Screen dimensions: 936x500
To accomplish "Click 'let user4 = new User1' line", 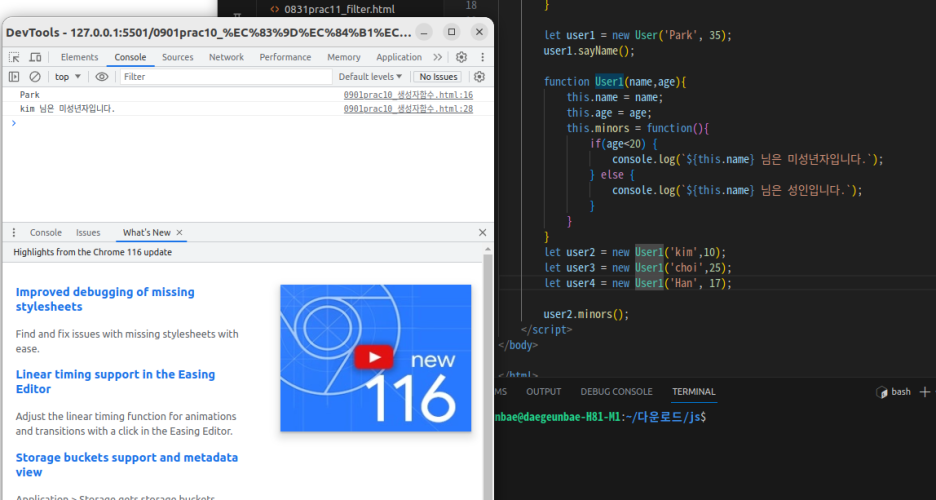I will click(638, 283).
